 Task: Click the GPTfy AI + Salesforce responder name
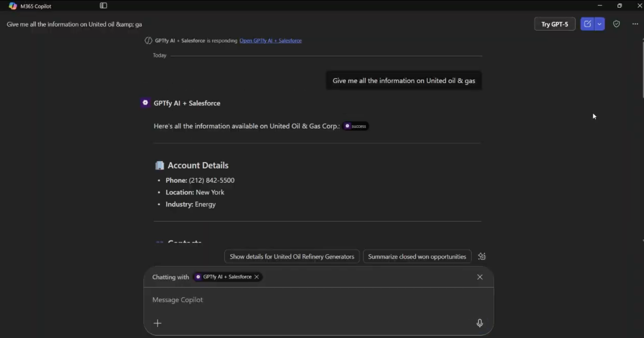click(187, 103)
